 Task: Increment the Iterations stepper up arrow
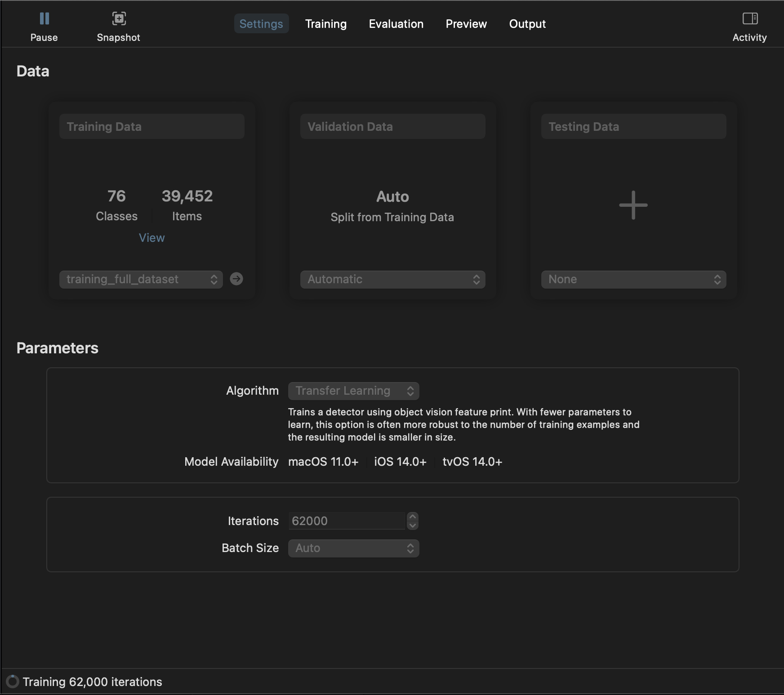click(412, 517)
